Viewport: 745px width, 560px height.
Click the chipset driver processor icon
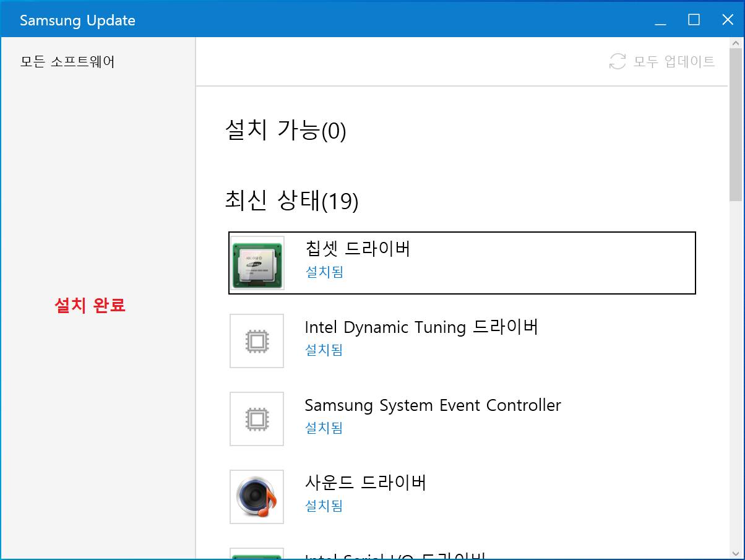[x=257, y=263]
